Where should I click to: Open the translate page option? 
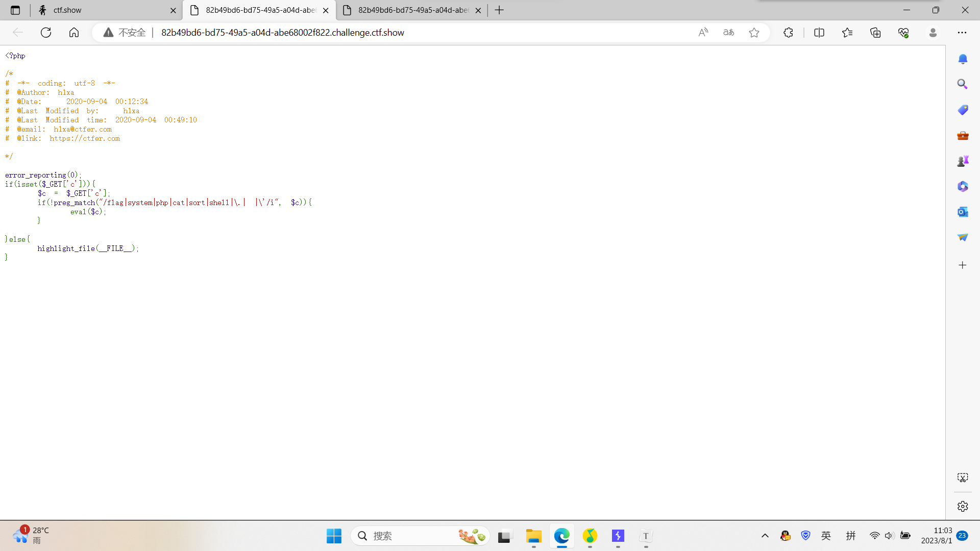(729, 33)
